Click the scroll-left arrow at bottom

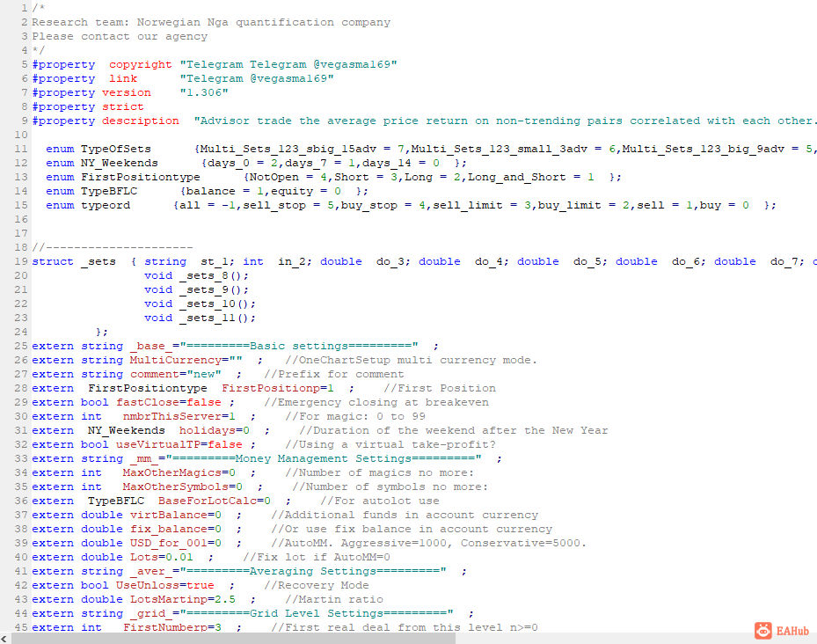pyautogui.click(x=4, y=639)
